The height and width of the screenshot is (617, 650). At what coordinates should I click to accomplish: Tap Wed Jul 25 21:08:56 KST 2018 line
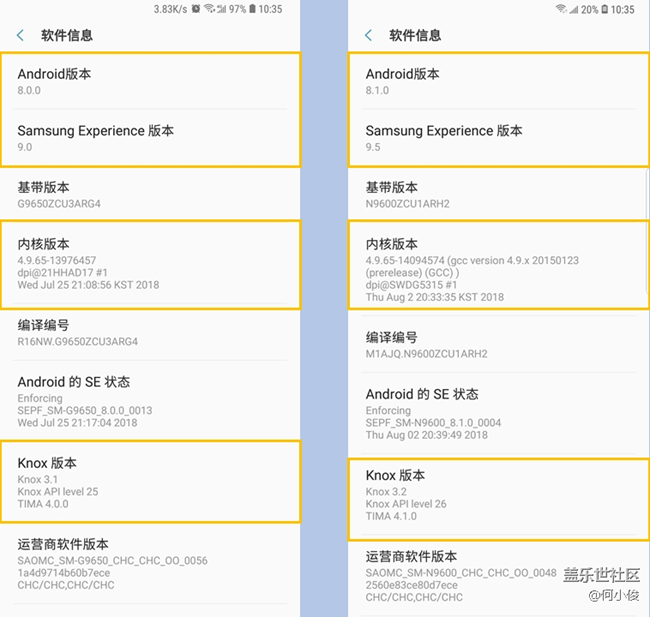(x=88, y=285)
